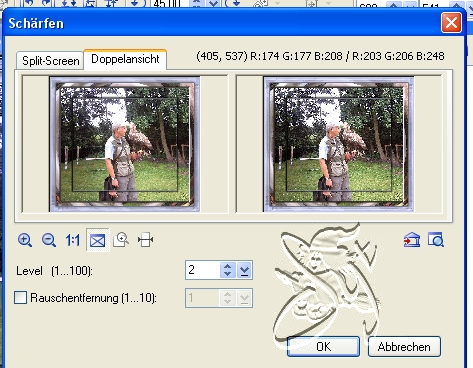The width and height of the screenshot is (473, 368).
Task: Click the zoom in magnifier icon
Action: pyautogui.click(x=25, y=240)
